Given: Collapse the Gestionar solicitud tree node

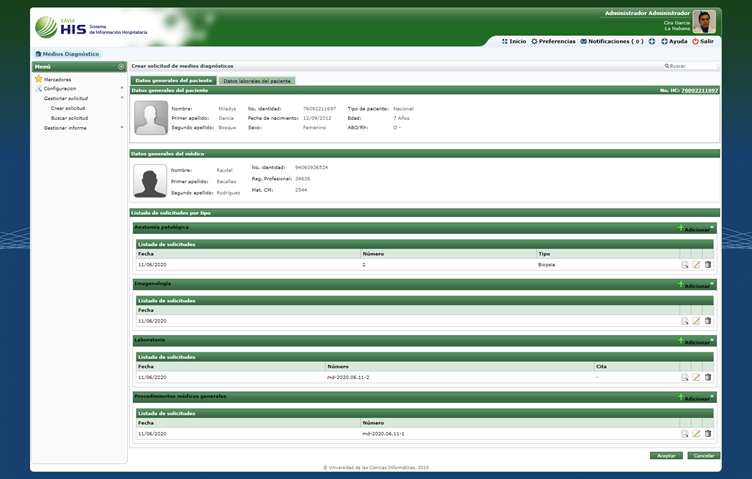Looking at the screenshot, I should (122, 98).
